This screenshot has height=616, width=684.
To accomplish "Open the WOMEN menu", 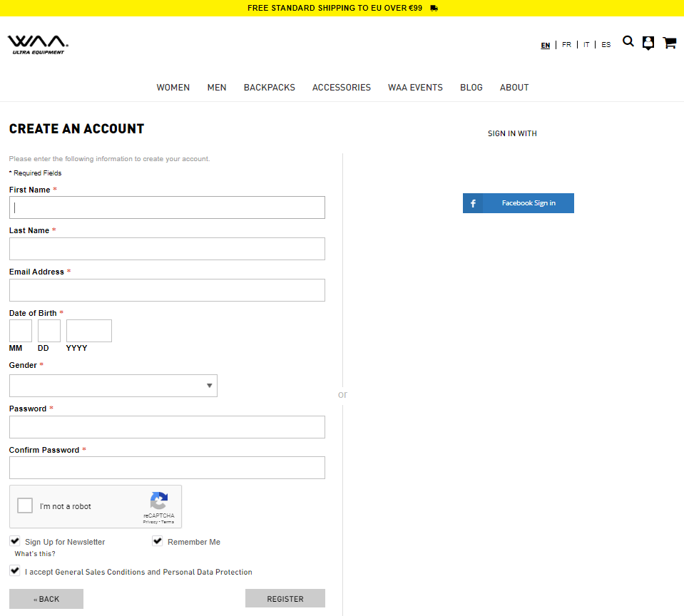I will [x=173, y=88].
